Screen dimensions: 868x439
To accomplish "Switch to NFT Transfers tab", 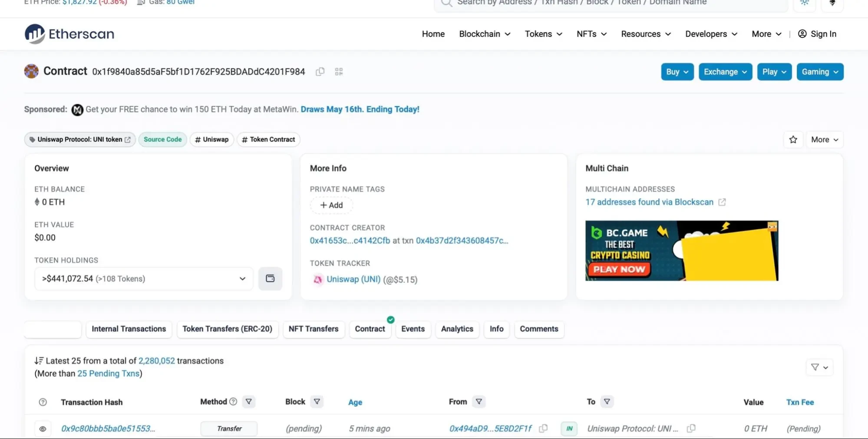I will [313, 329].
